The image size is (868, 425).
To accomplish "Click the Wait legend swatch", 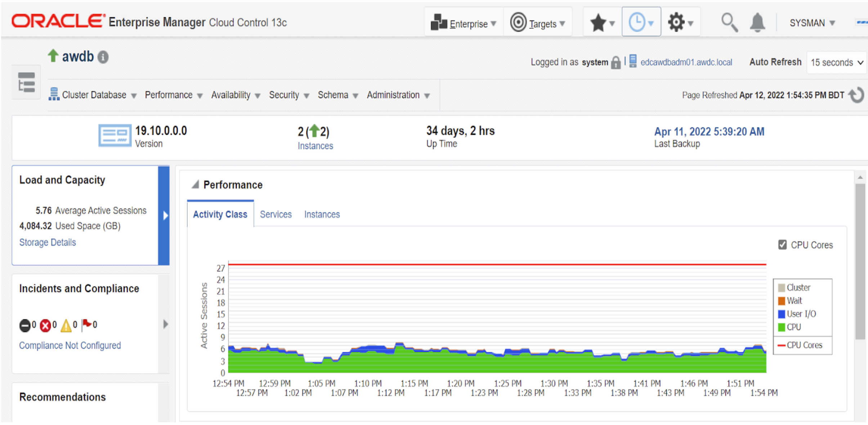I will [782, 300].
